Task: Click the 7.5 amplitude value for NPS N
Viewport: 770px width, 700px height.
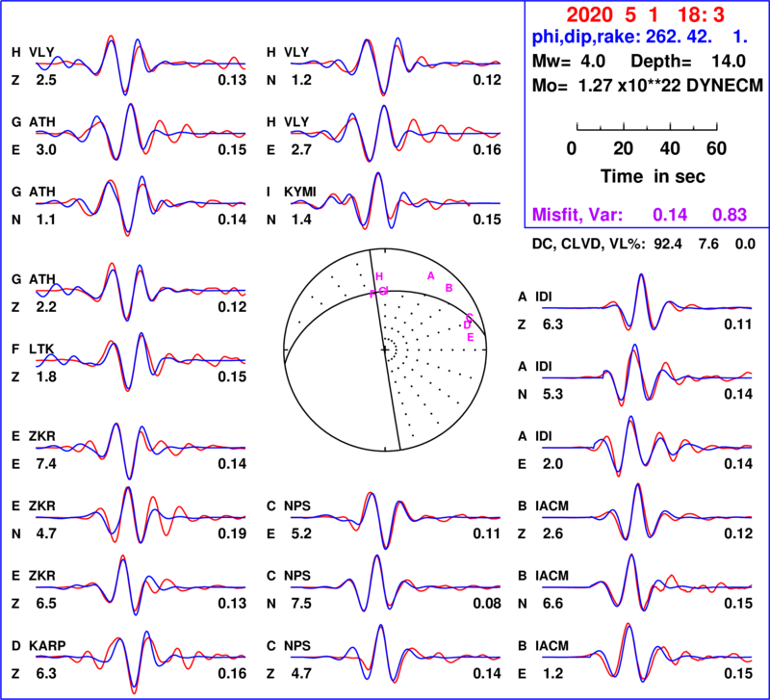Action: coord(301,603)
